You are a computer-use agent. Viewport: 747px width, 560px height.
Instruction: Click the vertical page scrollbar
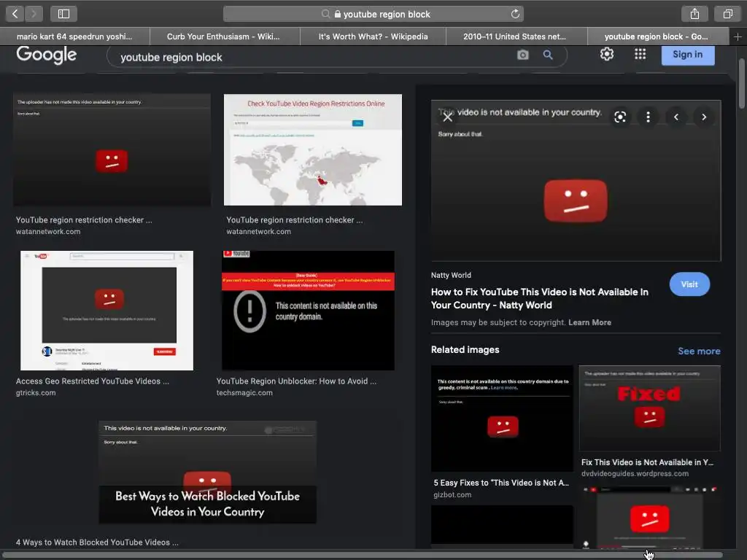tap(742, 83)
